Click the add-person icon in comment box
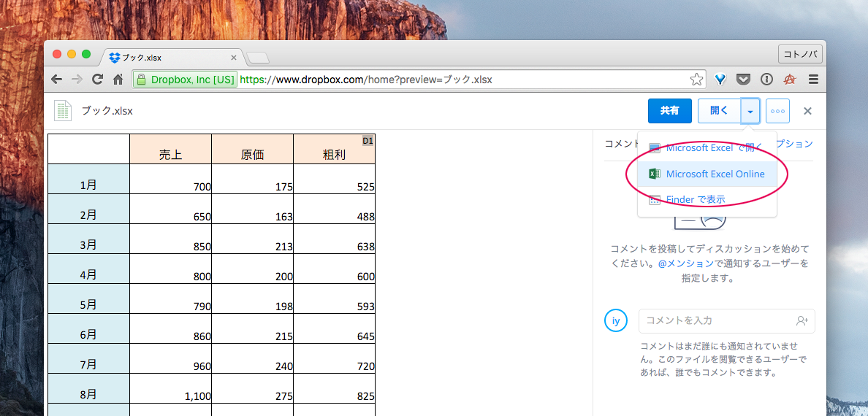Viewport: 868px width, 416px height. coord(802,321)
